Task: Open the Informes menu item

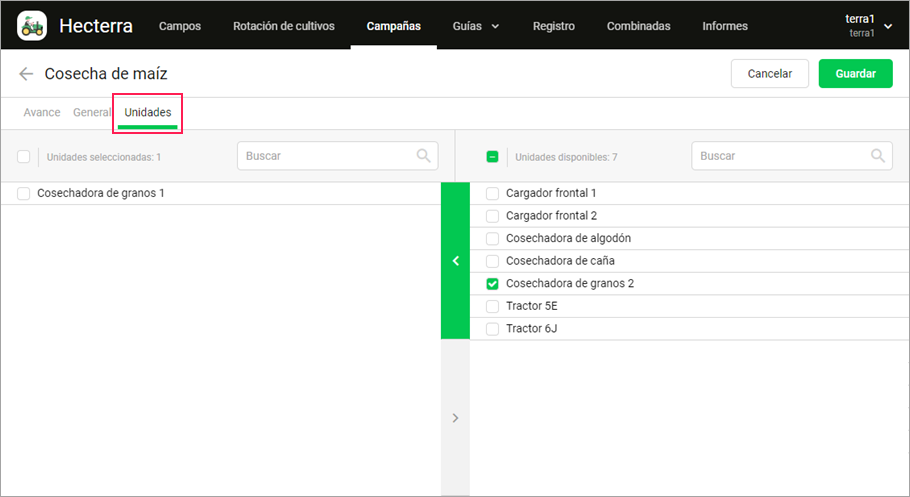Action: click(x=725, y=26)
